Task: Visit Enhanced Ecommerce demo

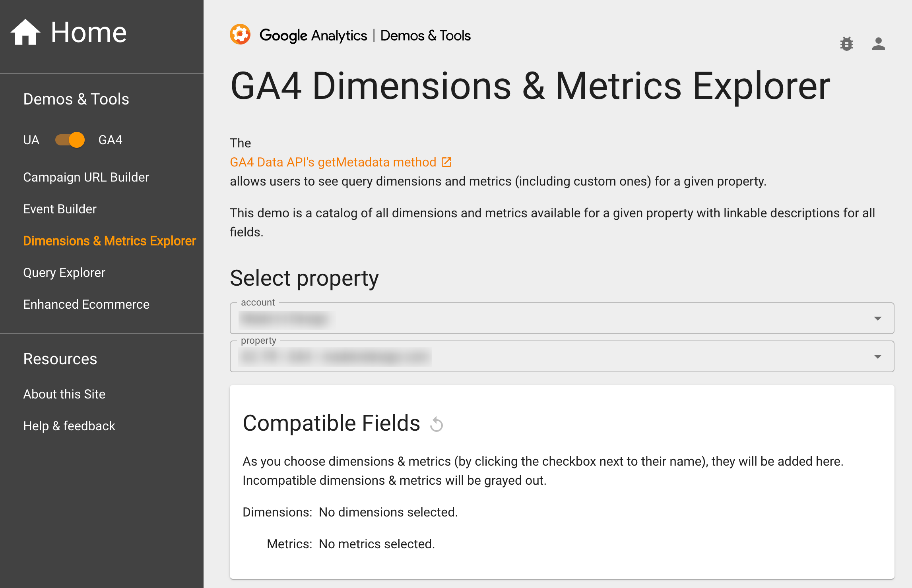Action: tap(86, 304)
